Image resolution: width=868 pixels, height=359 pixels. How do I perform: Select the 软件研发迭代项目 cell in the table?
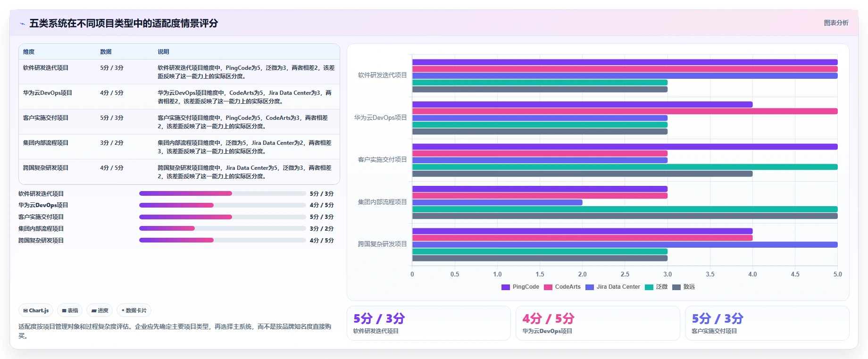tap(46, 68)
